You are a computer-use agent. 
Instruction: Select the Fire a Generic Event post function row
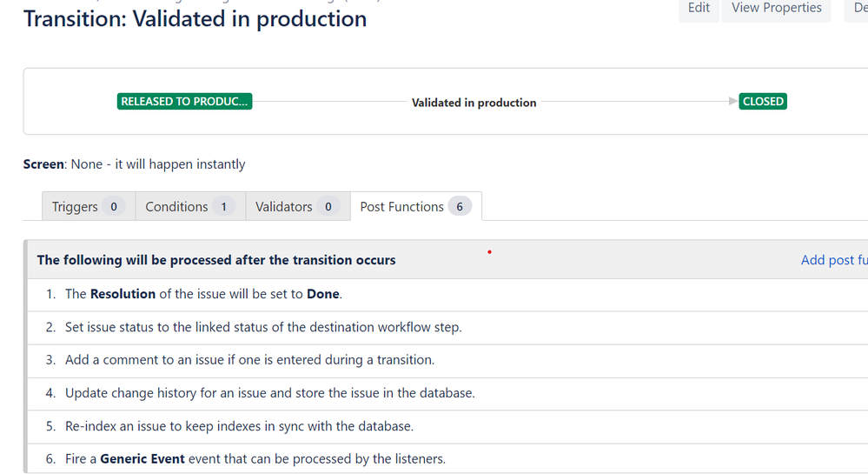pyautogui.click(x=447, y=458)
